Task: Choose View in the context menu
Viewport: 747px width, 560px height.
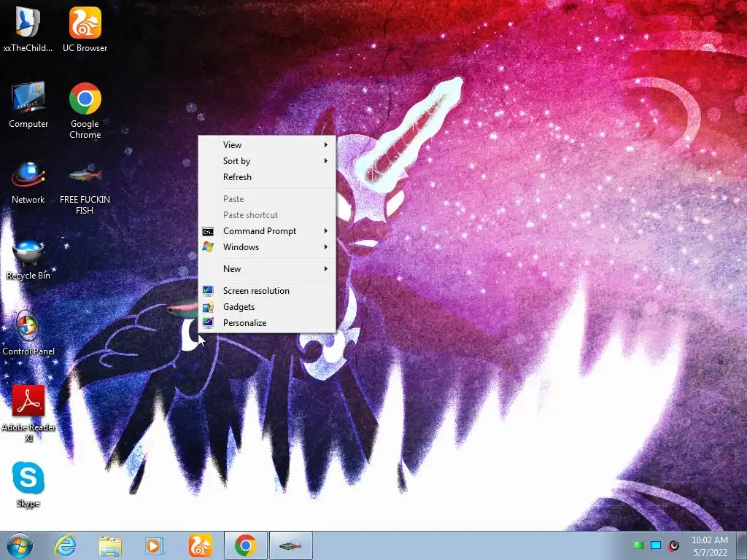Action: [267, 145]
